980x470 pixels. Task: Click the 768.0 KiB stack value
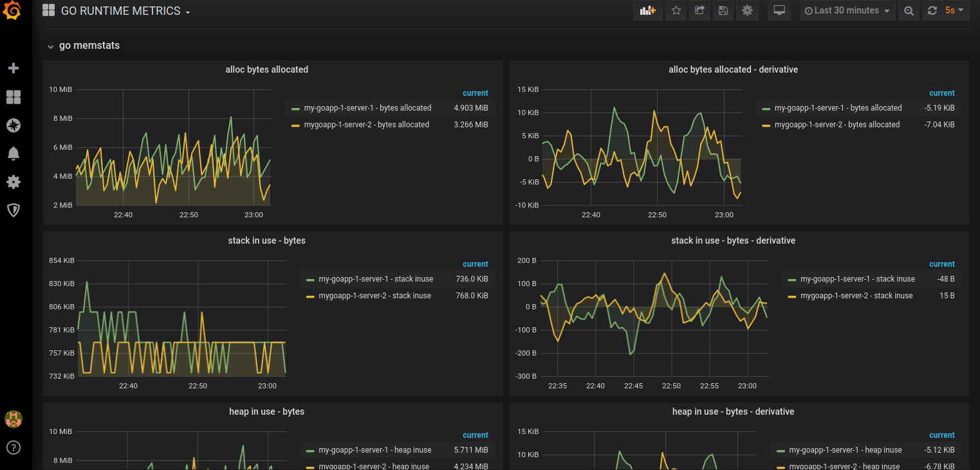pos(472,296)
